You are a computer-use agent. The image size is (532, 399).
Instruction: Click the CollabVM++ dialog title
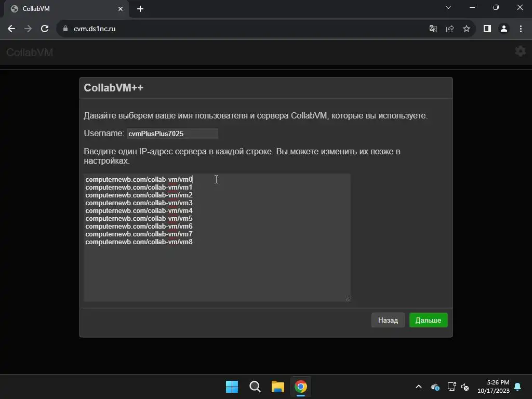click(x=114, y=88)
